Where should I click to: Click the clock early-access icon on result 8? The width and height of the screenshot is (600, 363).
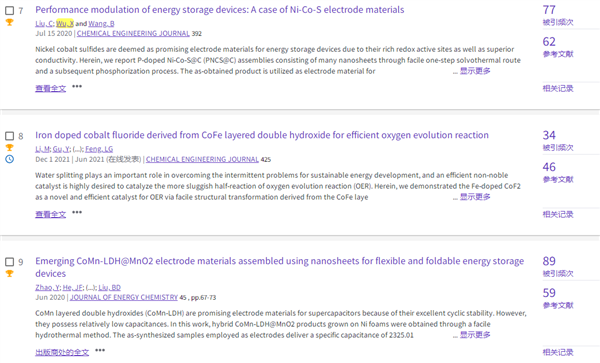pos(10,159)
